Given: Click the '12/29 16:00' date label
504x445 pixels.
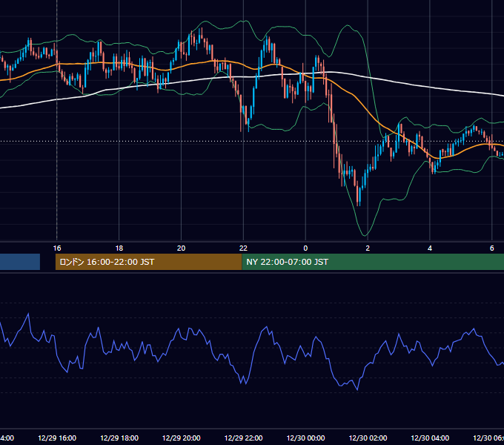Looking at the screenshot, I should pos(57,438).
